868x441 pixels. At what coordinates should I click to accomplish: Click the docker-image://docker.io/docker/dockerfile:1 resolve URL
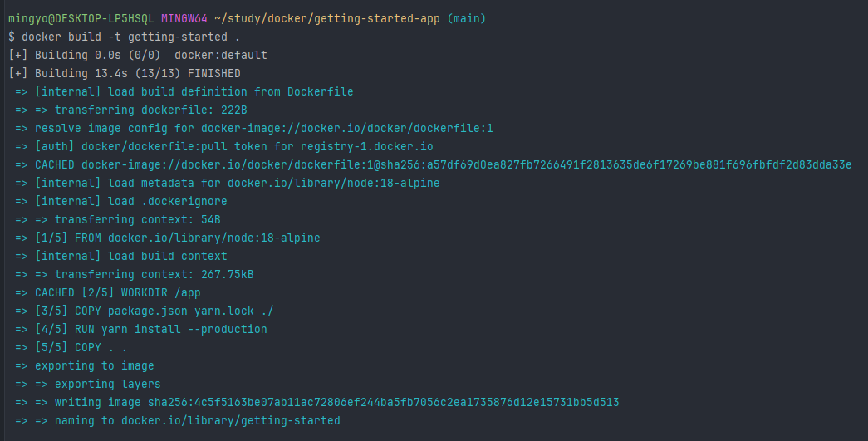coord(347,129)
